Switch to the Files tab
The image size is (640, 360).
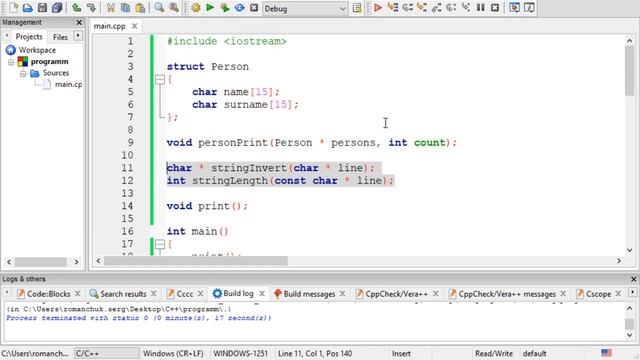coord(60,37)
